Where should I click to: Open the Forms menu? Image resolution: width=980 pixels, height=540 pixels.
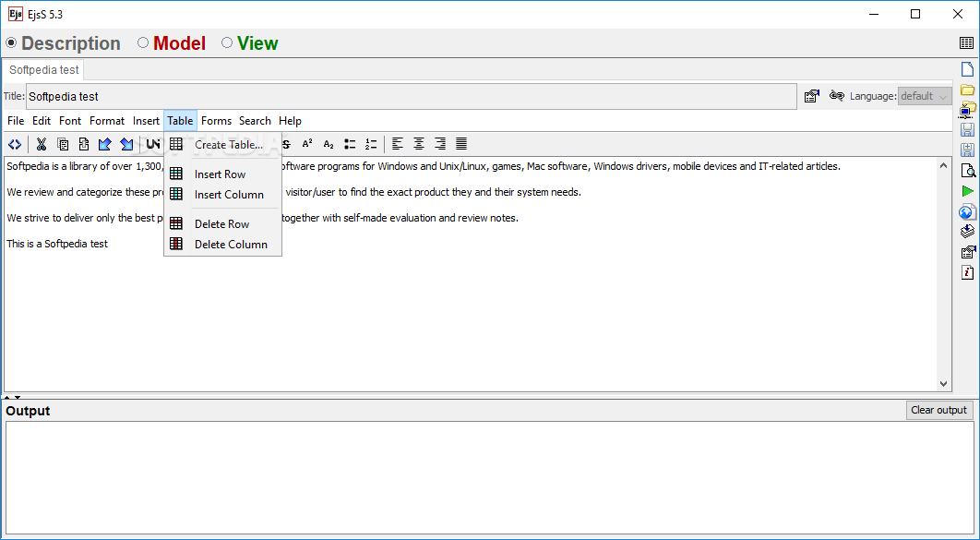(x=216, y=121)
